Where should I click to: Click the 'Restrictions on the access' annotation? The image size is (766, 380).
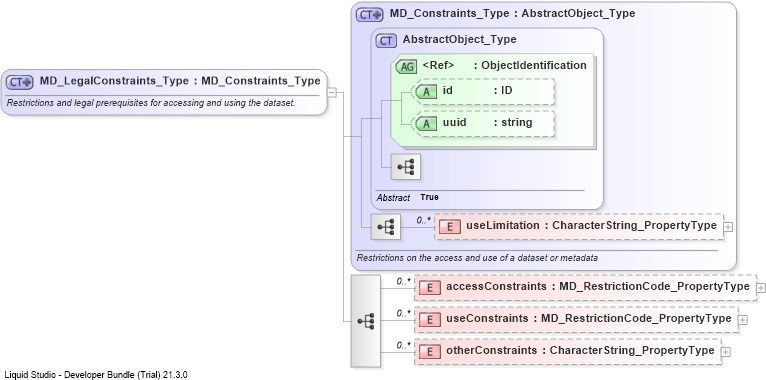(477, 258)
